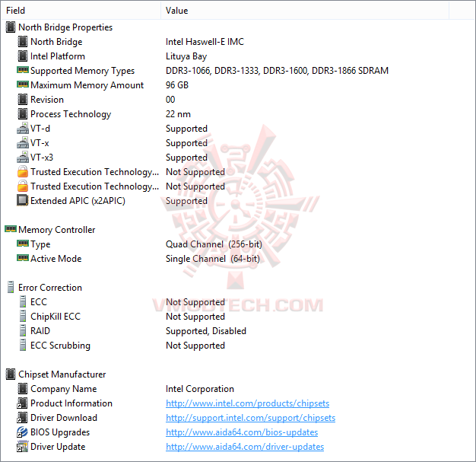This screenshot has width=476, height=462.
Task: Click the 22 nm value
Action: [178, 114]
